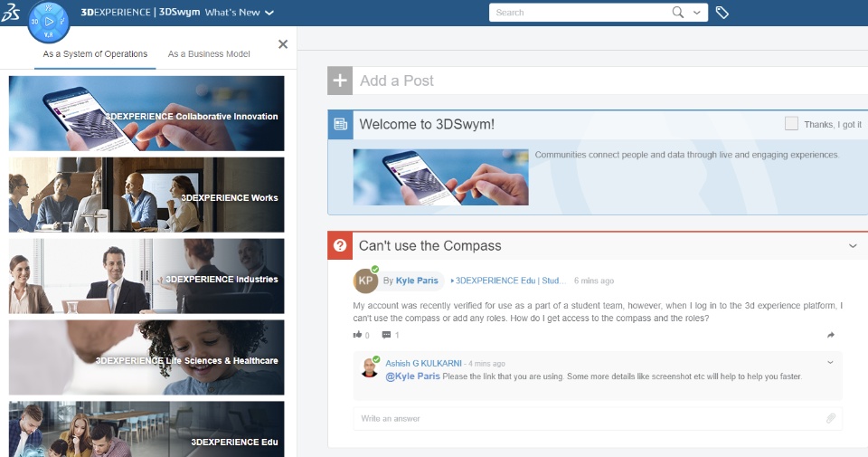Open 3DEXPERIENCE Edu tile
Image resolution: width=868 pixels, height=457 pixels.
coord(146,429)
